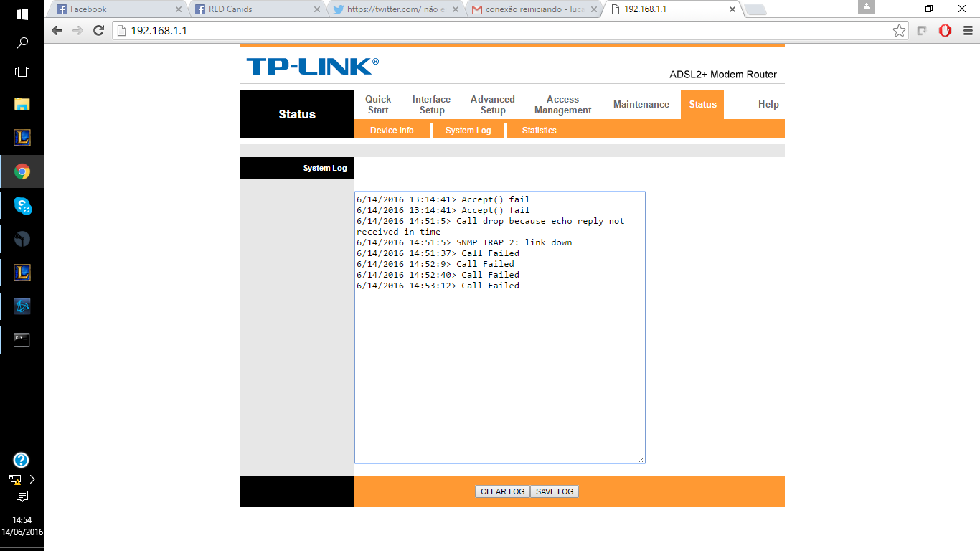Close the RED Canids tab

pos(317,9)
